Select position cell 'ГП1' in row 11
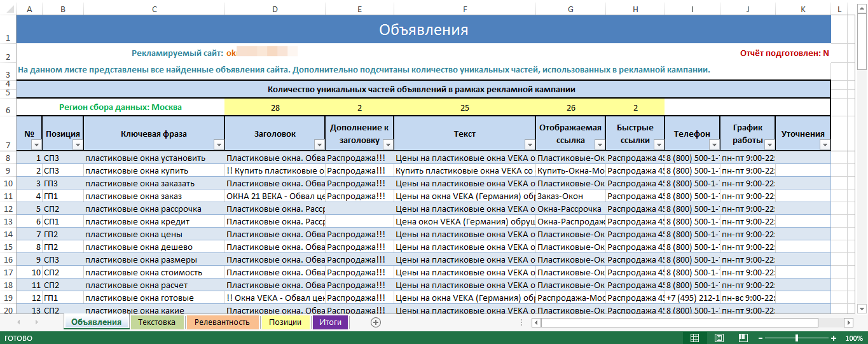Viewport: 868px width, 344px height. (63, 196)
